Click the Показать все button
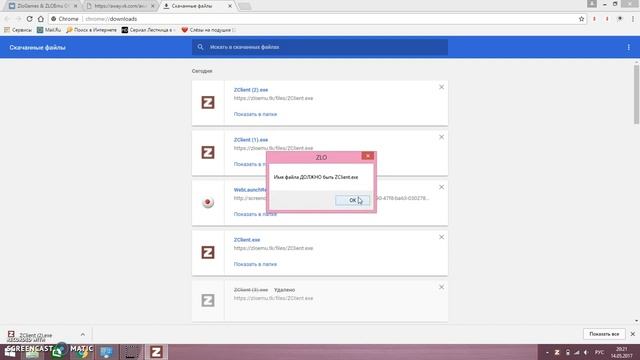 (604, 334)
